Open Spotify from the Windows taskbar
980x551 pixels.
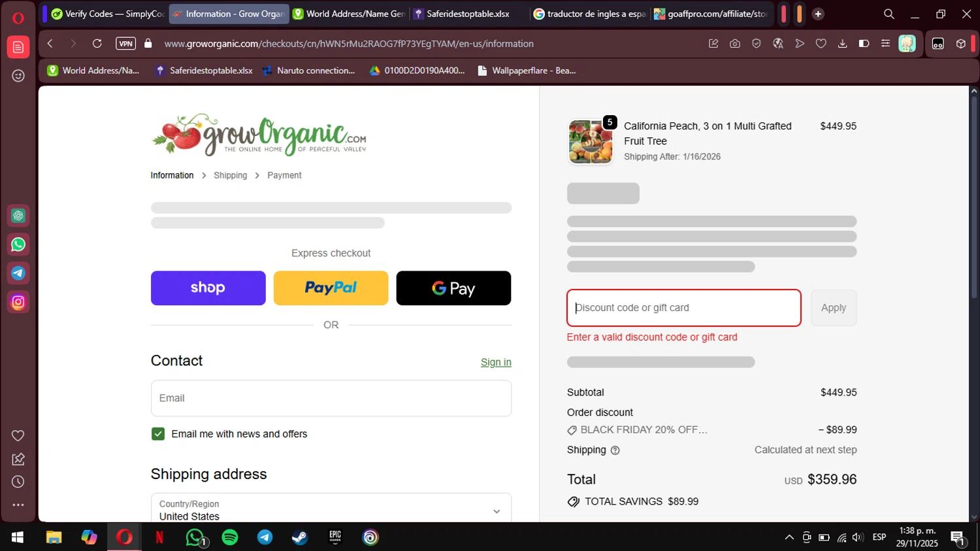pyautogui.click(x=230, y=537)
